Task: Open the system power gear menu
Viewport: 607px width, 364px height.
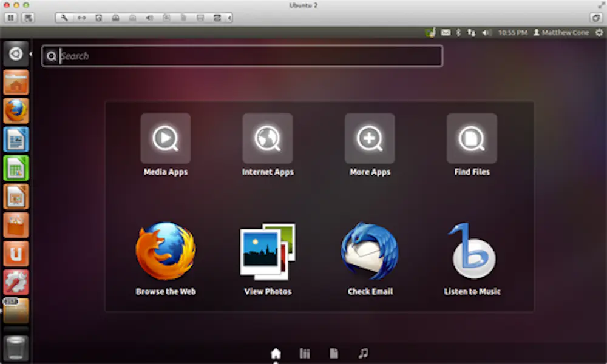Action: (x=599, y=33)
